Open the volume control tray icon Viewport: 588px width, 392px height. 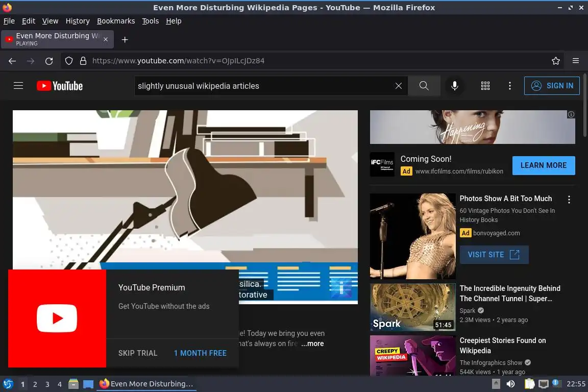[510, 384]
